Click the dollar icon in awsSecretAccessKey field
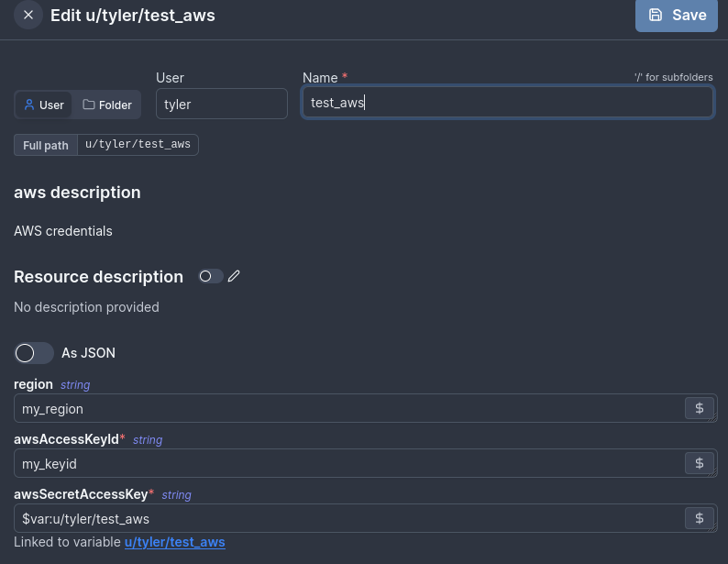Viewport: 728px width, 564px height. pyautogui.click(x=700, y=518)
